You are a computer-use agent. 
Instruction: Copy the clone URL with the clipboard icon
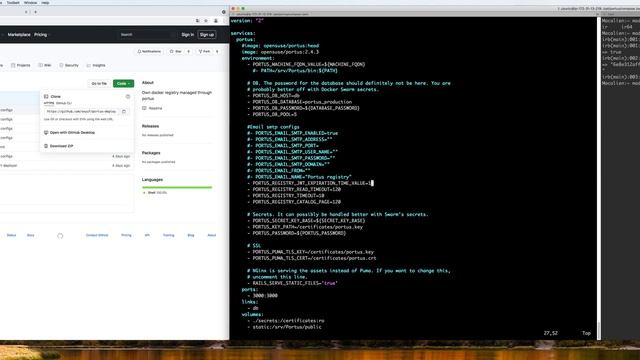pyautogui.click(x=124, y=111)
